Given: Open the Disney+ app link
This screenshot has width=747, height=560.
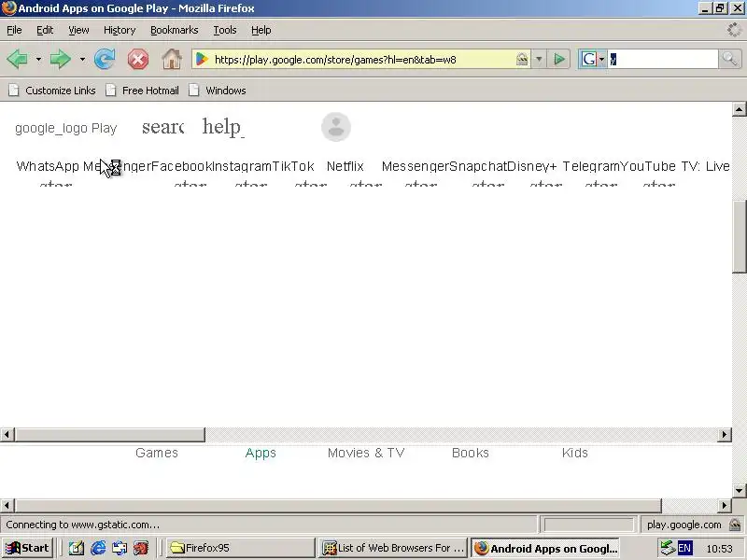Looking at the screenshot, I should [531, 166].
